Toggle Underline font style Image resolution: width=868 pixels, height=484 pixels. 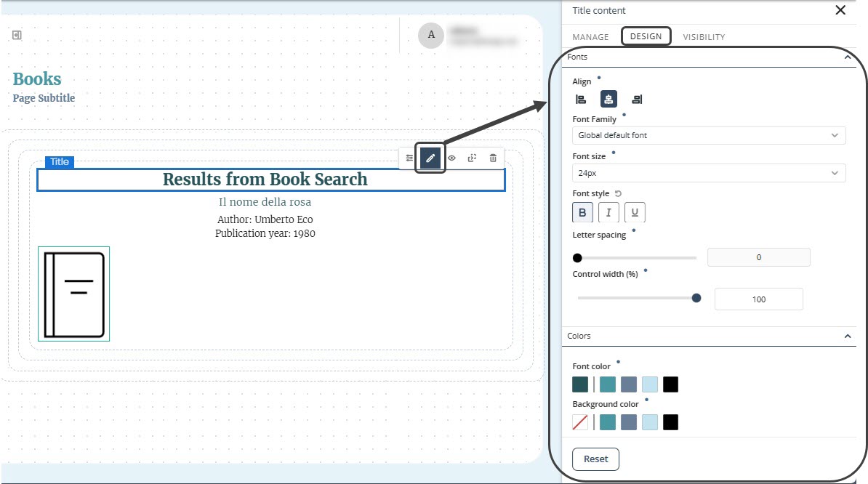click(x=635, y=212)
